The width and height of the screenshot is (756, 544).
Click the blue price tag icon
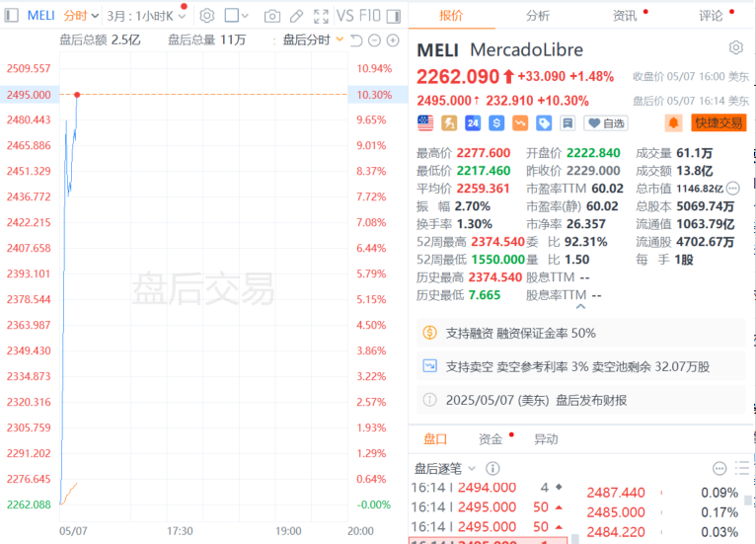[544, 123]
